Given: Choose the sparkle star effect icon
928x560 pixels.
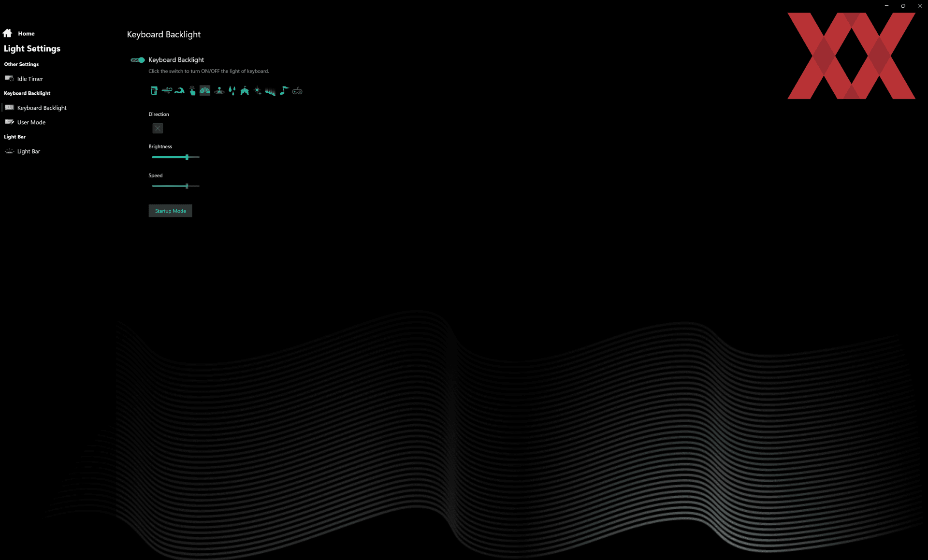Looking at the screenshot, I should [x=257, y=91].
